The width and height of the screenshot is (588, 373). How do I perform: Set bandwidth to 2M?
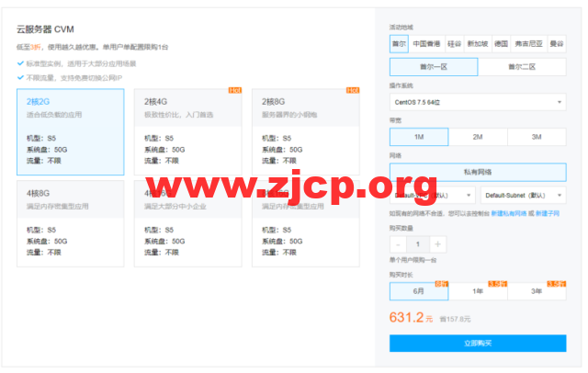pos(478,137)
